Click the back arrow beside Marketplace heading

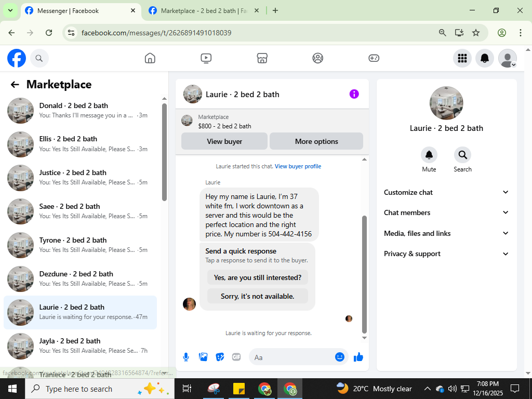pyautogui.click(x=15, y=85)
